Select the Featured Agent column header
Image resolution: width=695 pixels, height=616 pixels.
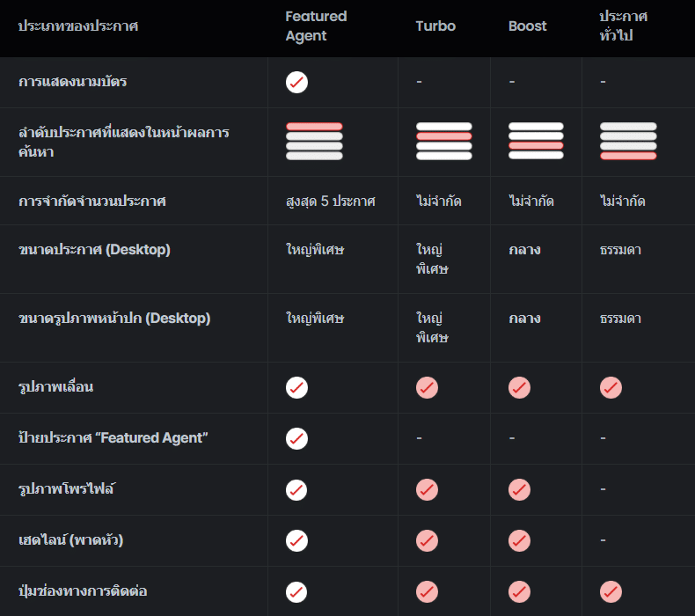[316, 26]
